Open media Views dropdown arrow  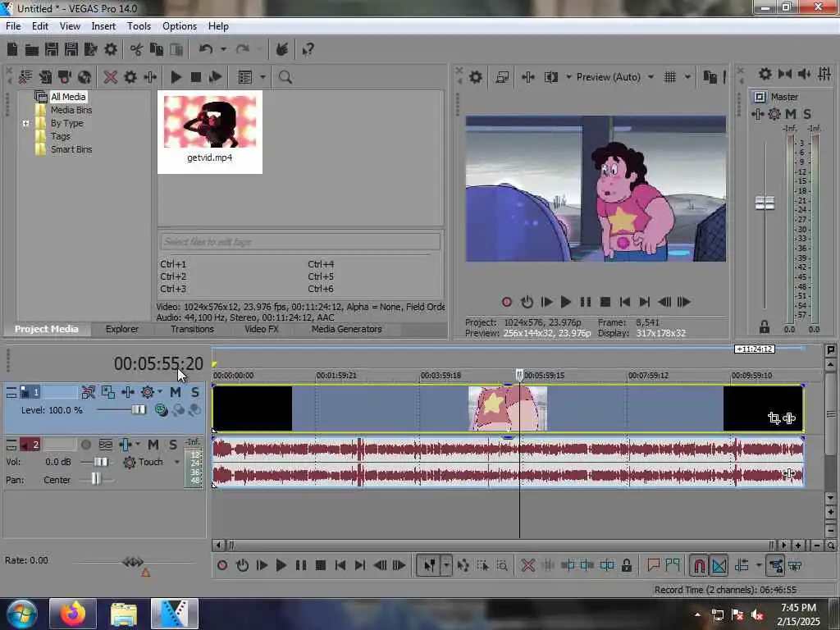click(x=262, y=77)
